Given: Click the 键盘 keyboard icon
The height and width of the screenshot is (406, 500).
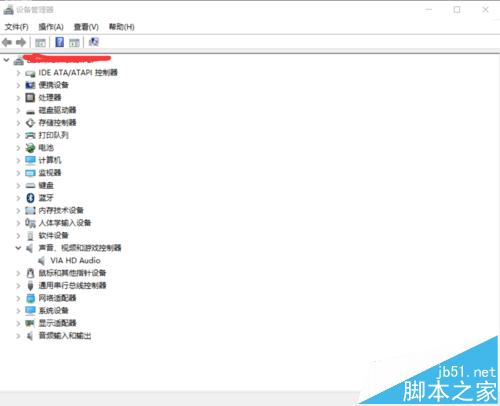Looking at the screenshot, I should [x=30, y=186].
